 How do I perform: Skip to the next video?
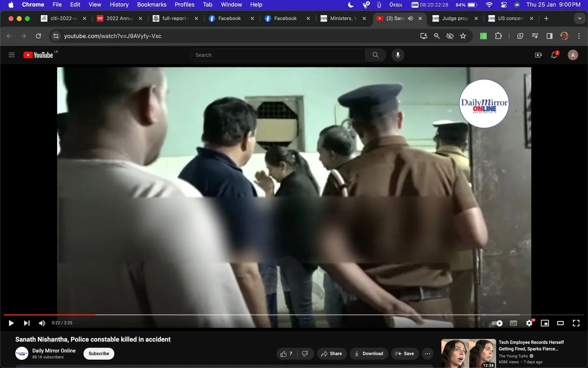click(26, 323)
